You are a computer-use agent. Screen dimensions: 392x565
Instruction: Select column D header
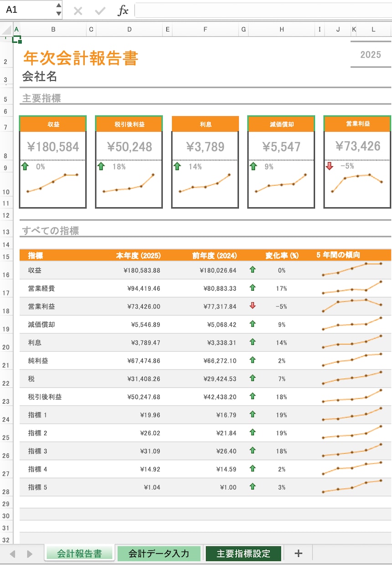[x=129, y=30]
